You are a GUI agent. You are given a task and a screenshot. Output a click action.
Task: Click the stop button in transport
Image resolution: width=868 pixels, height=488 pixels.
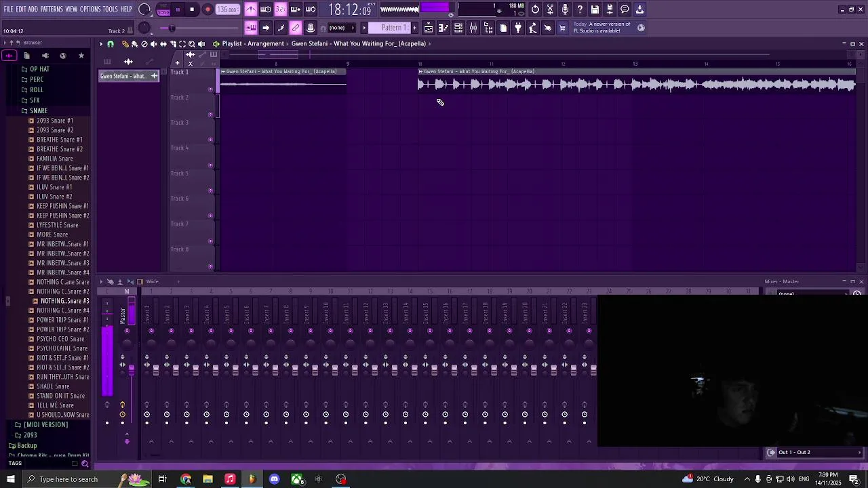193,9
